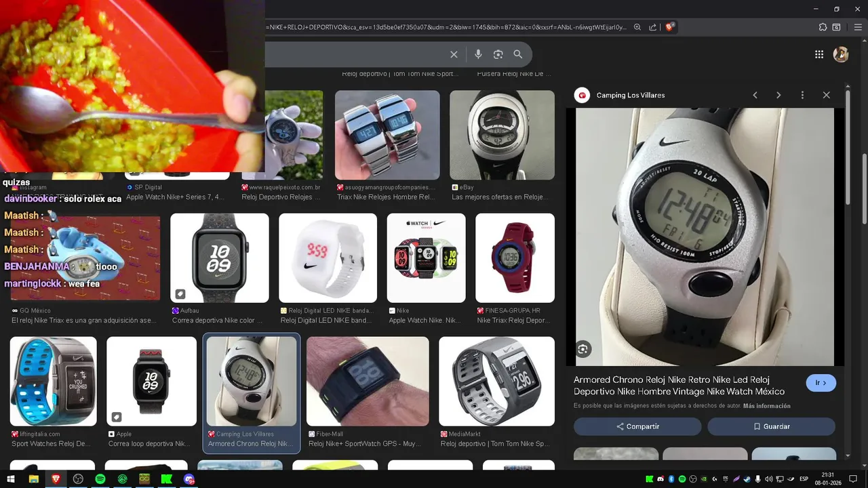The image size is (868, 488).
Task: Open the eBay Nike watch thumbnail
Action: pyautogui.click(x=502, y=135)
